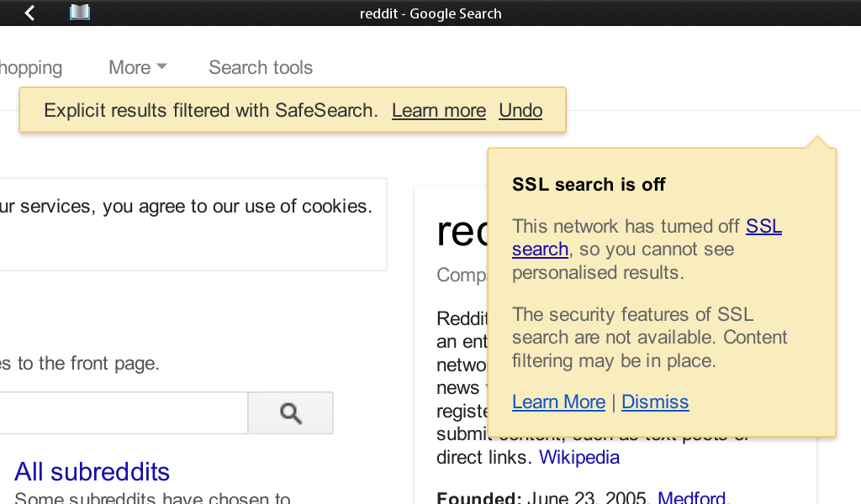Undo SafeSearch filtering
The height and width of the screenshot is (504, 861).
[x=520, y=110]
